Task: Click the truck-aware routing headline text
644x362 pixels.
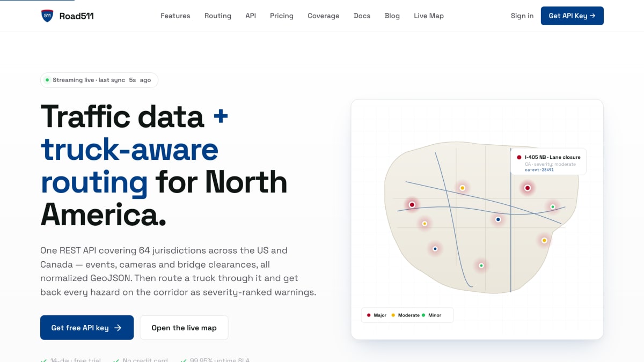Action: pos(129,166)
